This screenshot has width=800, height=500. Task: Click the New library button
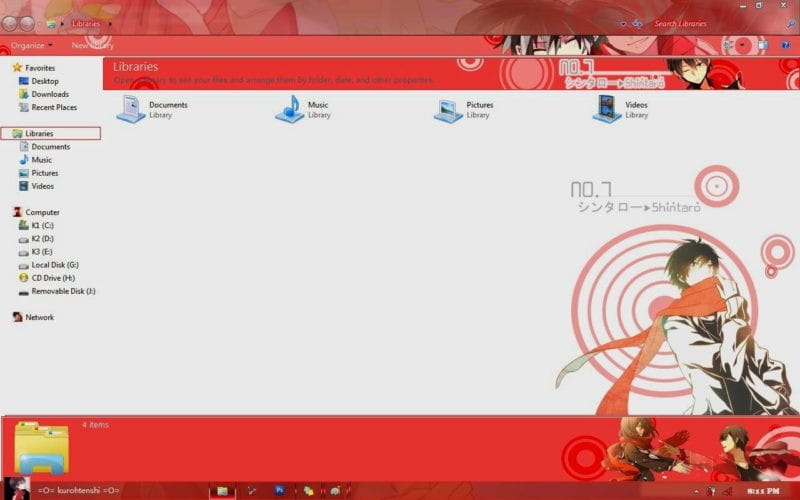coord(92,45)
